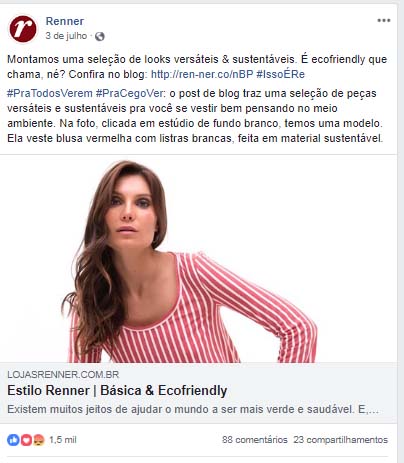Open the Renner profile picture logo

click(x=23, y=29)
